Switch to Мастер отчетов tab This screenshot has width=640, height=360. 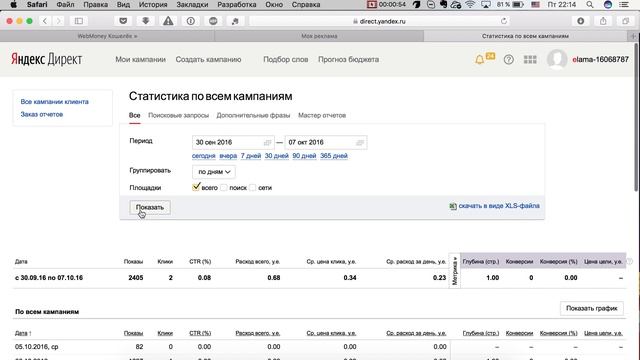pos(322,116)
